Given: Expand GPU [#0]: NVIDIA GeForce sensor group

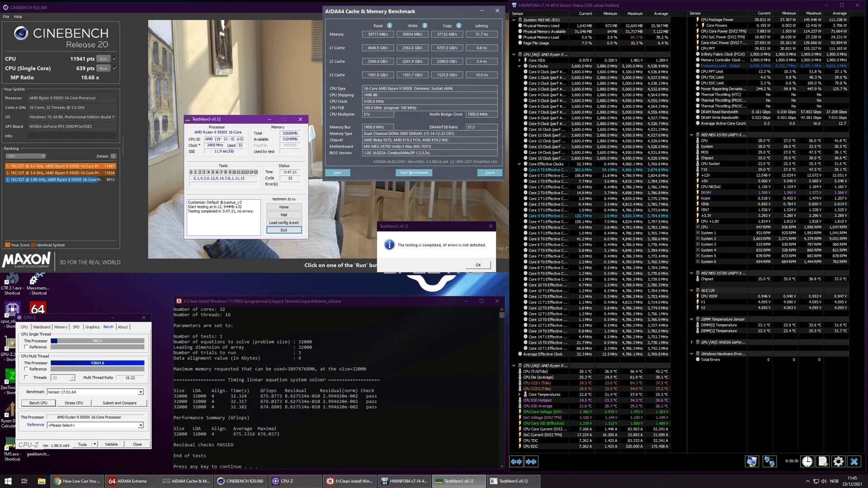Looking at the screenshot, I should pos(692,343).
